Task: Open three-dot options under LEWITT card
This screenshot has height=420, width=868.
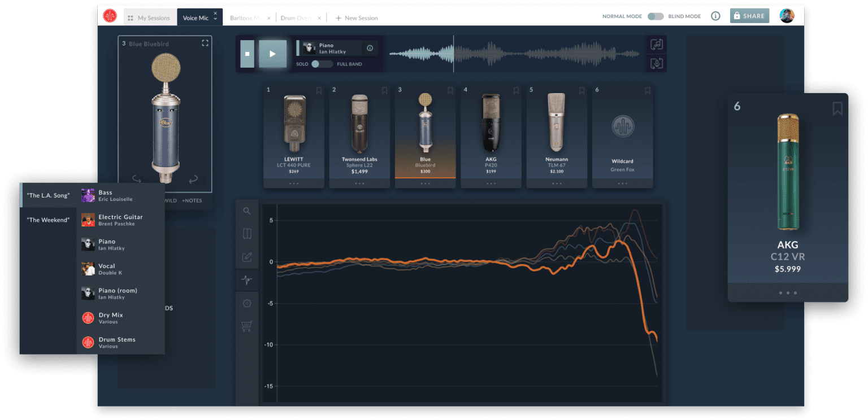Action: pos(294,183)
